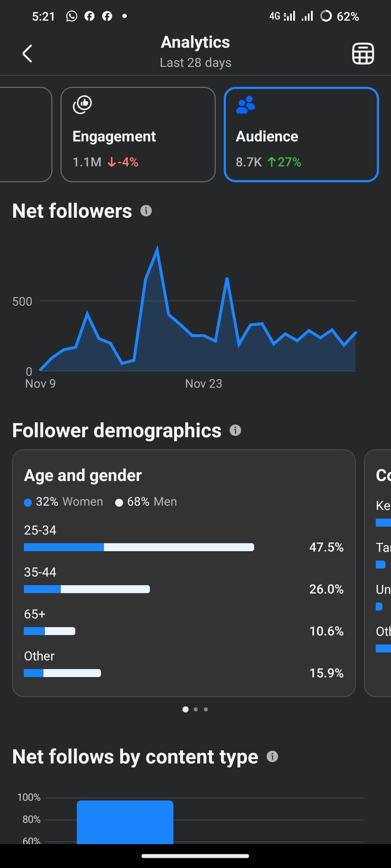The width and height of the screenshot is (391, 868).
Task: Tap the Audience people icon
Action: pos(245,105)
